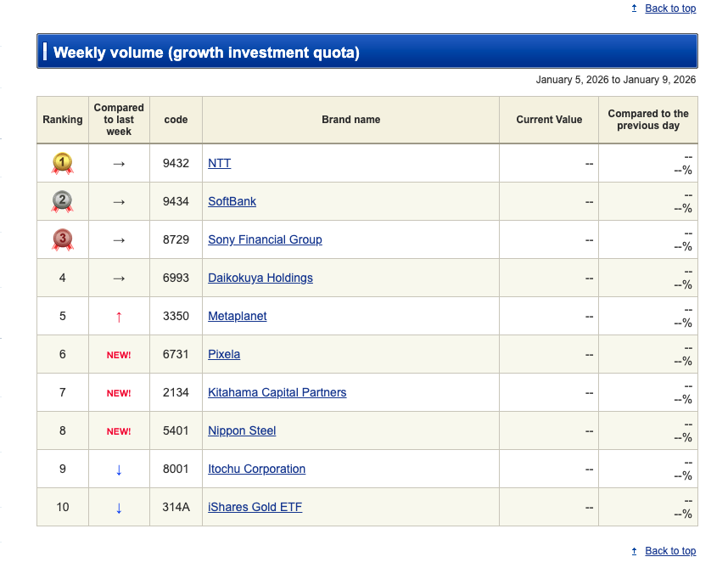Open the Sony Financial Group link

[265, 239]
